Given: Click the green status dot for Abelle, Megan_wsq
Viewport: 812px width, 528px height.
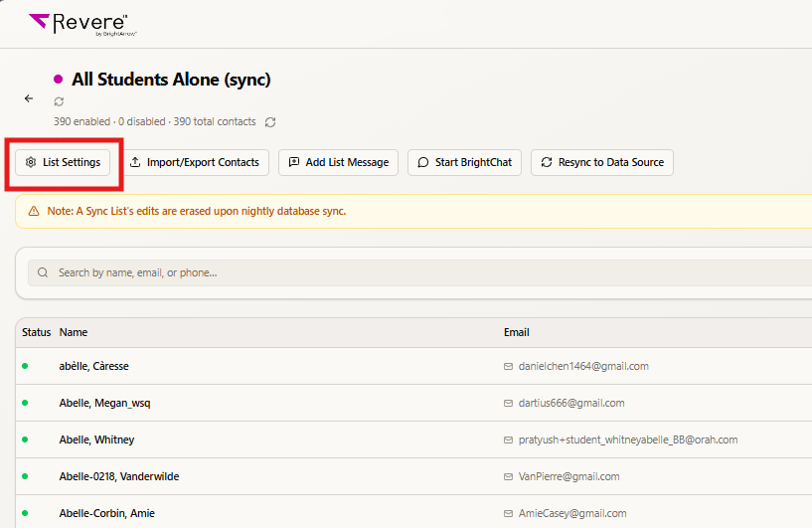Looking at the screenshot, I should 25,403.
